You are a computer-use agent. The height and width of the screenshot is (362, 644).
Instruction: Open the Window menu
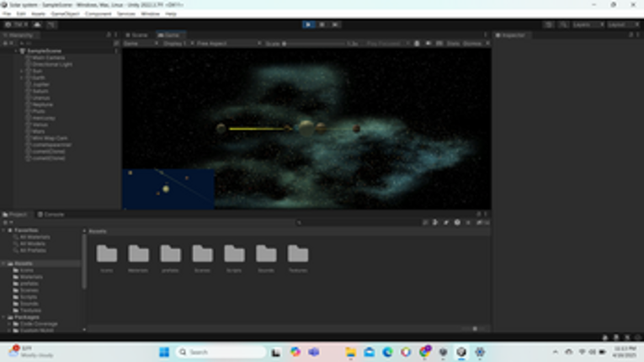point(151,14)
